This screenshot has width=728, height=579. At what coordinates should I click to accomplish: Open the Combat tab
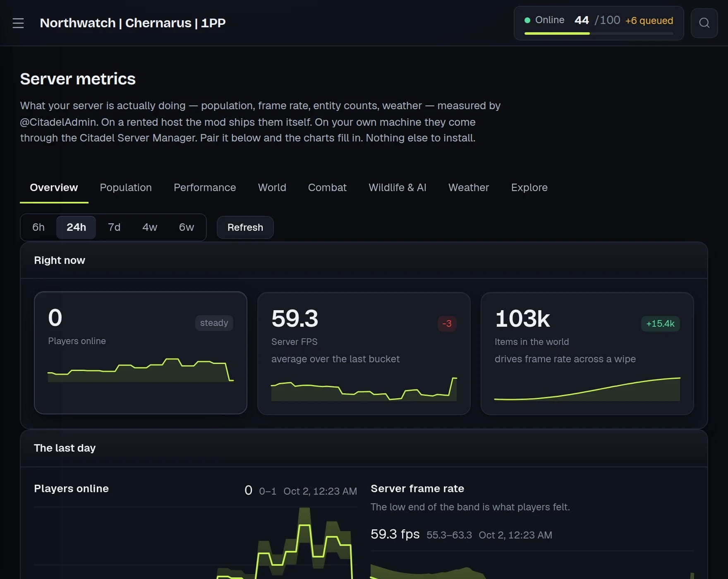tap(327, 187)
